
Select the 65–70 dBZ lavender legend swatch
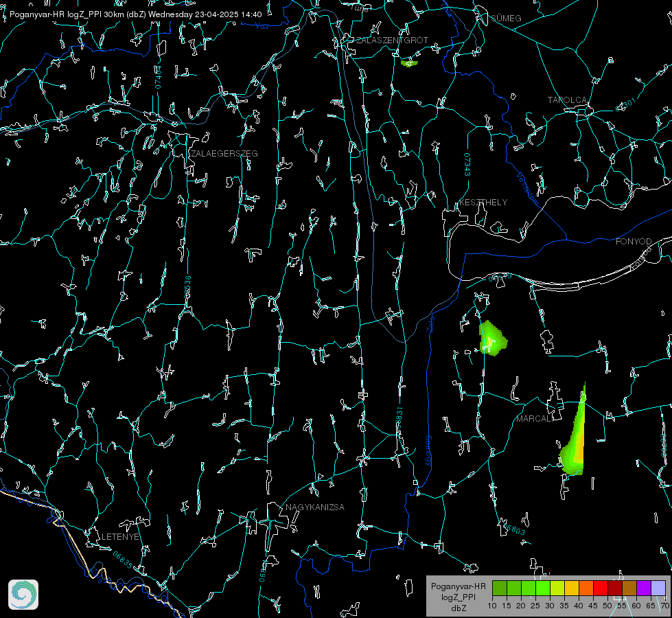658,588
